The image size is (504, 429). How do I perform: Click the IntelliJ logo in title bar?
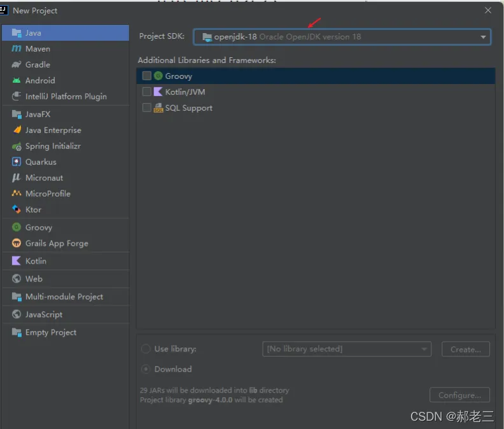coord(3,10)
